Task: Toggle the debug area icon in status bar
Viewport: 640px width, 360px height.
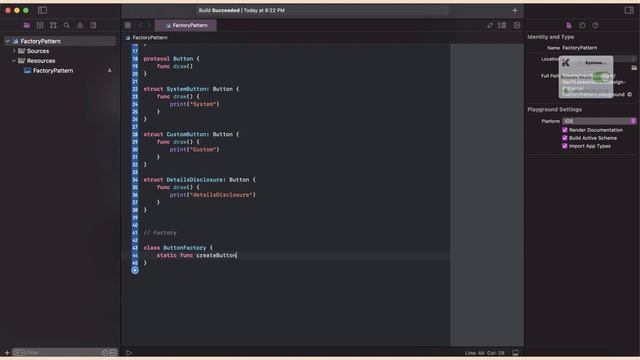Action: coord(516,353)
